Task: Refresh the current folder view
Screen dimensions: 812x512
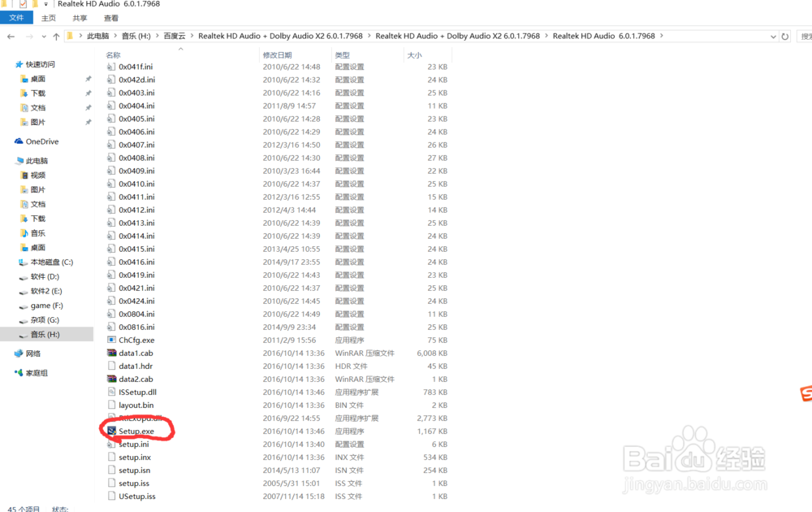Action: point(785,37)
